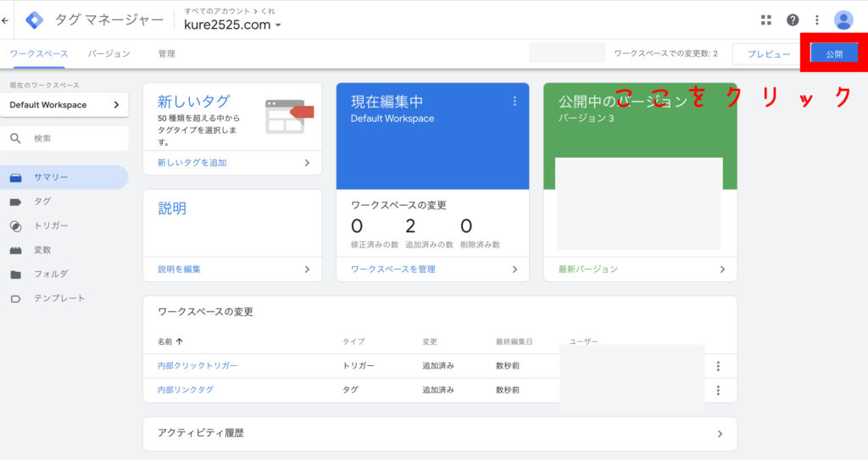Switch to the 管理 tab

[167, 53]
